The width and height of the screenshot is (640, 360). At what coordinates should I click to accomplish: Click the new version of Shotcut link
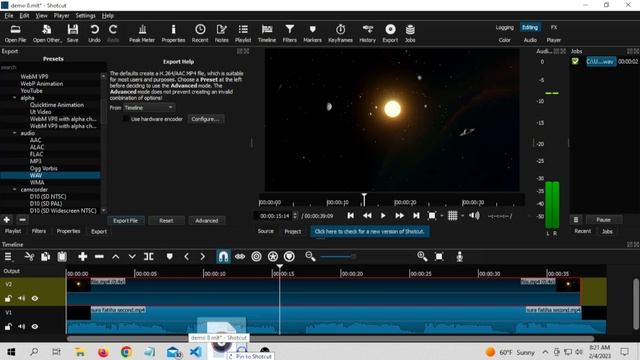click(369, 231)
